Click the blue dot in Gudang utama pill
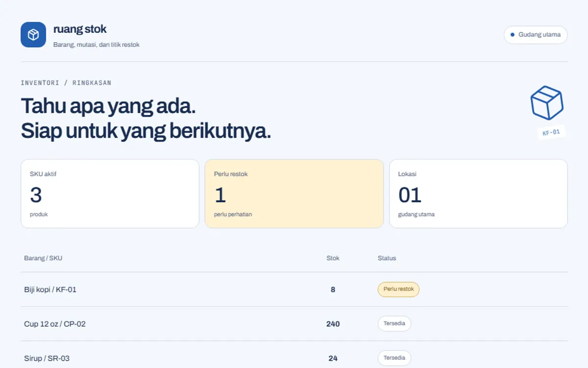 513,35
